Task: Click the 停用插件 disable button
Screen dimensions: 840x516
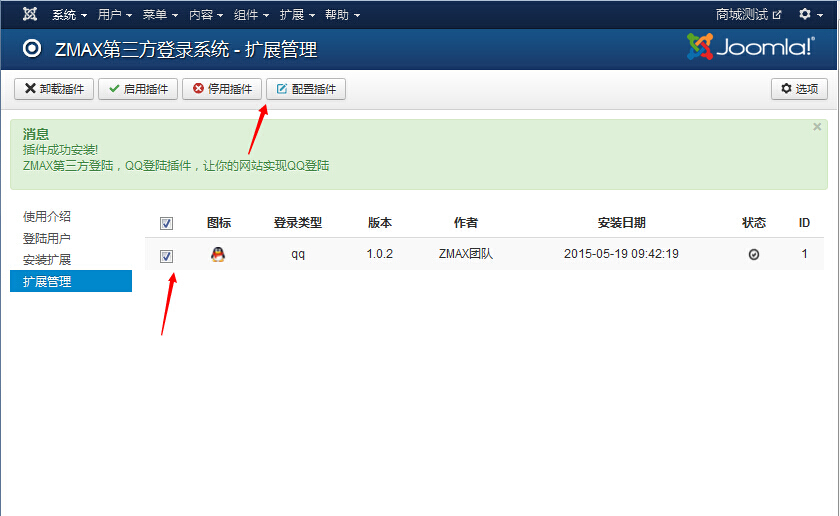Action: click(222, 89)
